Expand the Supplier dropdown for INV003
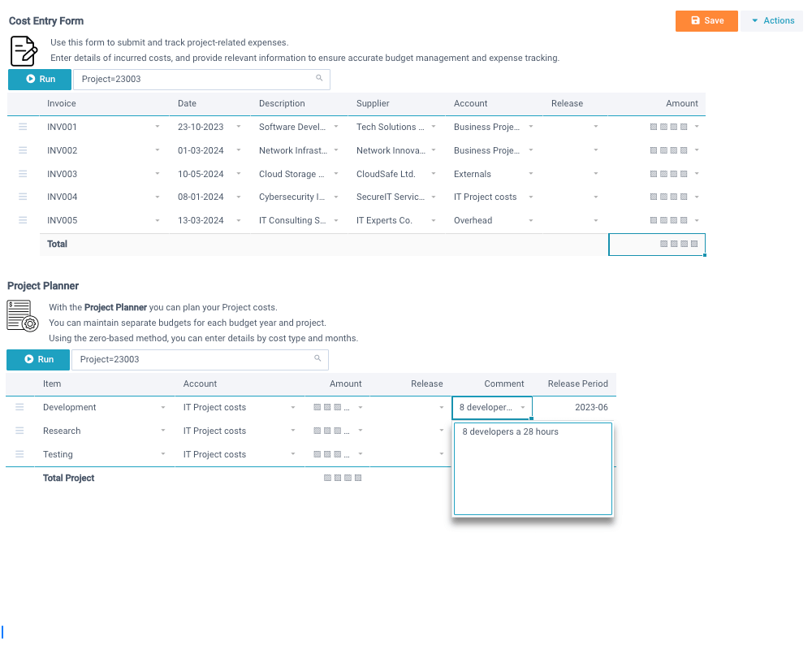 433,173
